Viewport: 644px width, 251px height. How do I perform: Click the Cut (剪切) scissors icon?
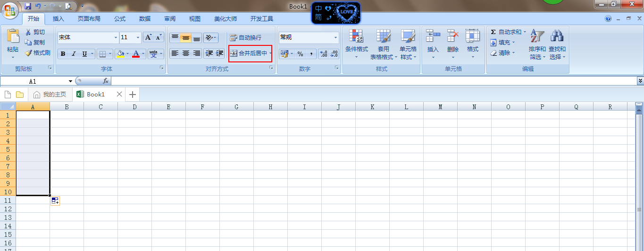click(x=28, y=32)
